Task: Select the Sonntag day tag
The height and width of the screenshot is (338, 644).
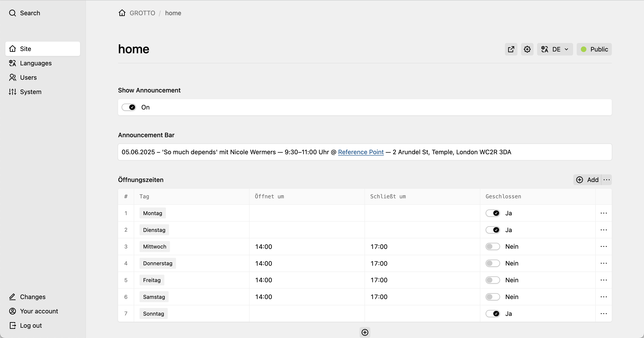Action: pyautogui.click(x=153, y=314)
